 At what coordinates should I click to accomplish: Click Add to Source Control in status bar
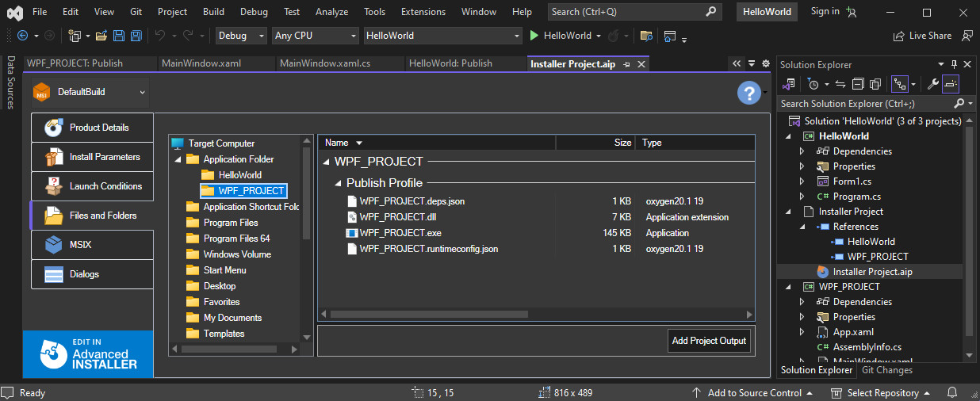[x=752, y=393]
